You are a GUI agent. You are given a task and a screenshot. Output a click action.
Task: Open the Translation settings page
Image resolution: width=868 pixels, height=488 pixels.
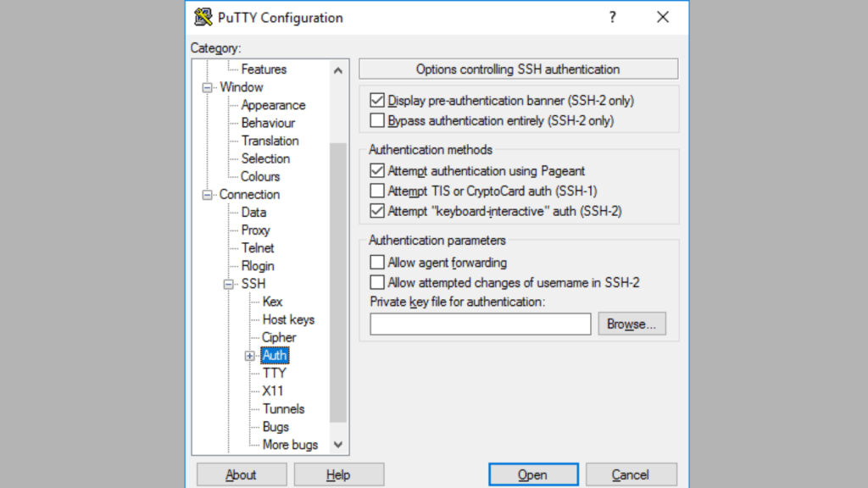click(x=270, y=141)
